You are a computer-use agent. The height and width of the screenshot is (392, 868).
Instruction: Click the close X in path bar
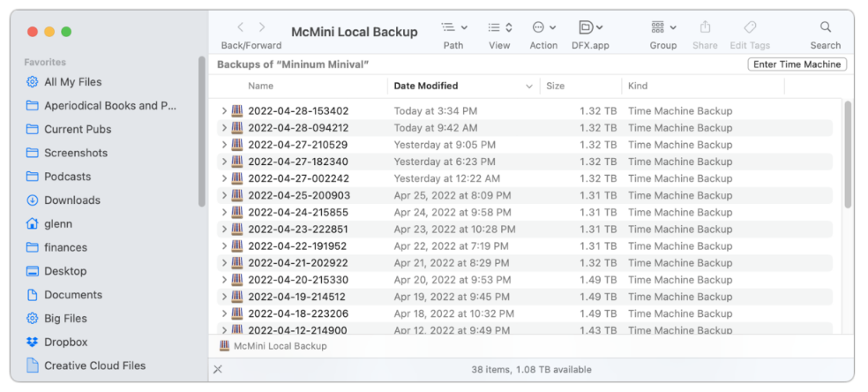pyautogui.click(x=218, y=369)
